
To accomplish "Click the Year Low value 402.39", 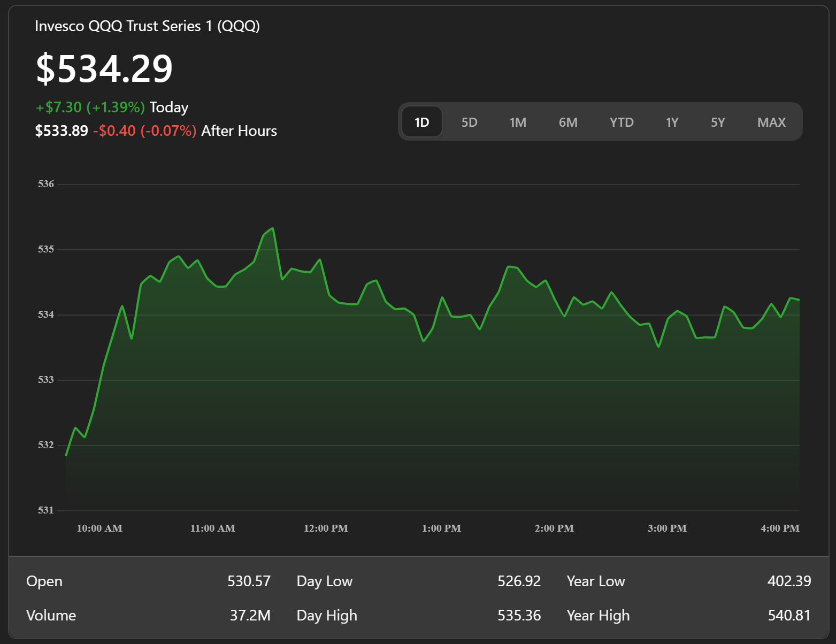I will point(789,581).
